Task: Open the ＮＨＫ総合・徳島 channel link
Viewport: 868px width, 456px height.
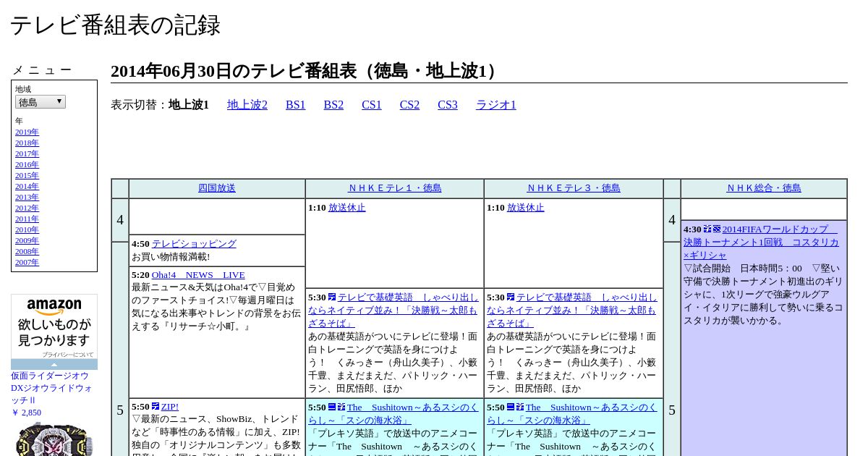Action: [x=764, y=188]
